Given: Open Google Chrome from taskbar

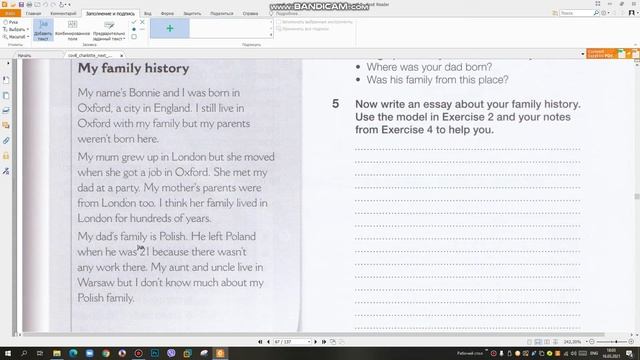Looking at the screenshot, I should 106,353.
